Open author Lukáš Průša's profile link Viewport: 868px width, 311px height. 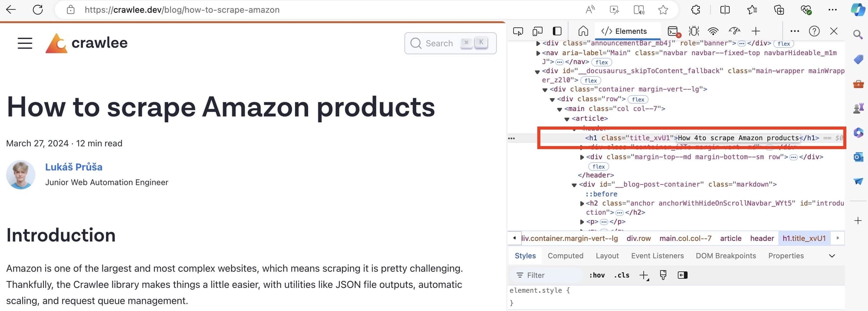74,167
